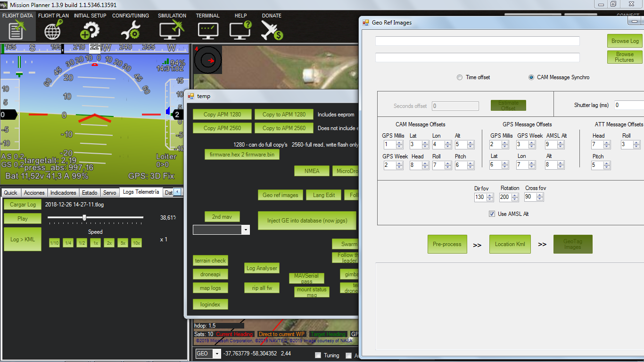
Task: Set playback speed to 1/10
Action: point(54,243)
